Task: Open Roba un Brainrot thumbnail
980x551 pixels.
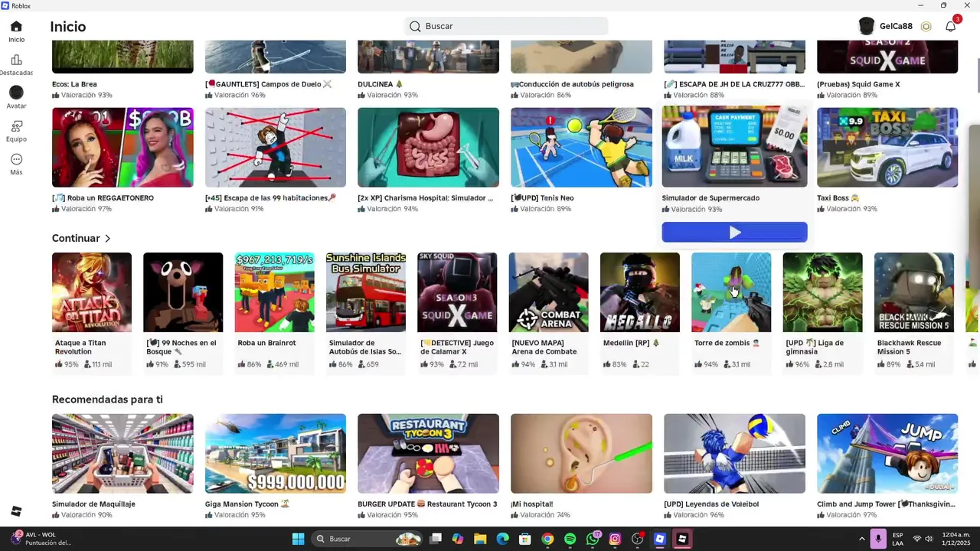Action: click(x=274, y=292)
